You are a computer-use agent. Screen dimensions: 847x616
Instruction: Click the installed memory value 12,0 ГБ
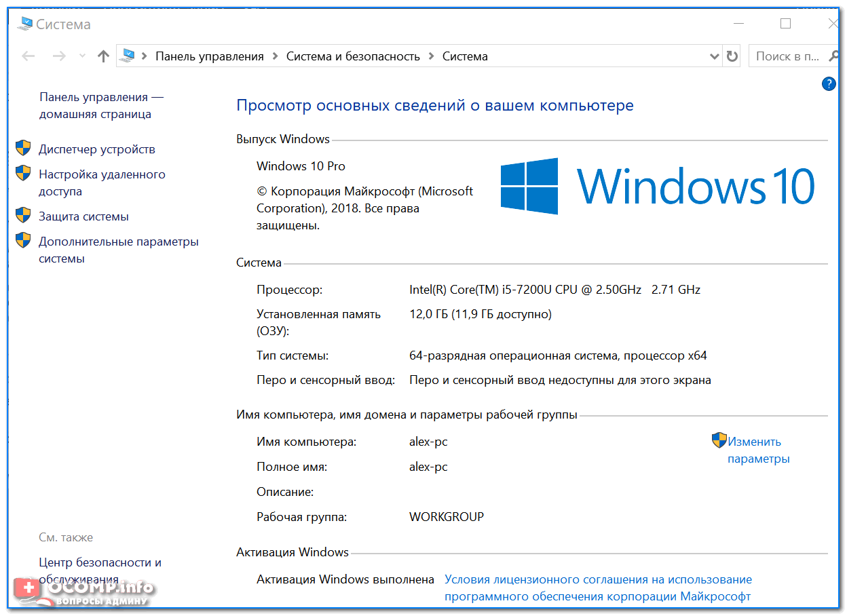click(x=481, y=314)
